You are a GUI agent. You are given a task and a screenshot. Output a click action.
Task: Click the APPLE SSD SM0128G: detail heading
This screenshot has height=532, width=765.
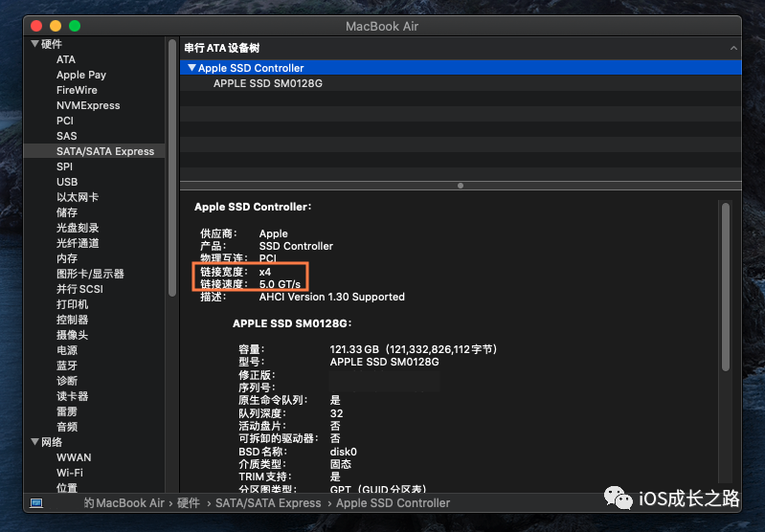coord(292,323)
